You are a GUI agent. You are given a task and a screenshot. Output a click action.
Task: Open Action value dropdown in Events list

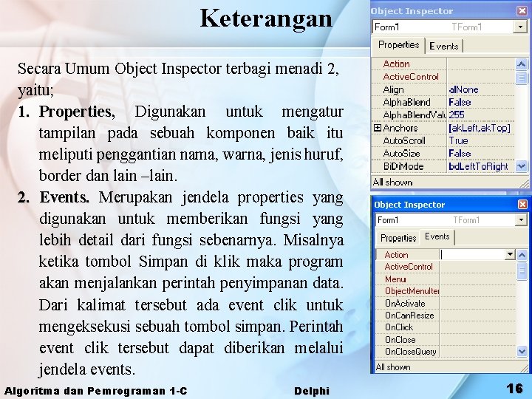[x=510, y=254]
